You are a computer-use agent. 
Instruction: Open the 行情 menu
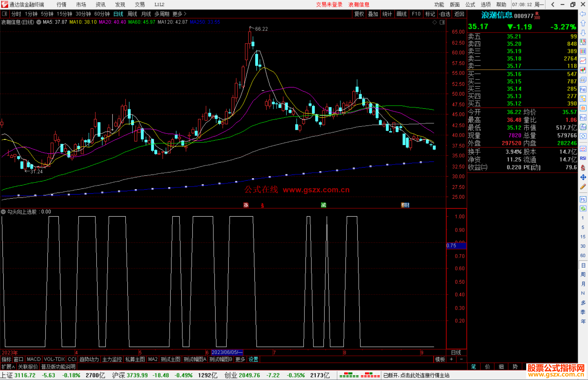point(62,4)
